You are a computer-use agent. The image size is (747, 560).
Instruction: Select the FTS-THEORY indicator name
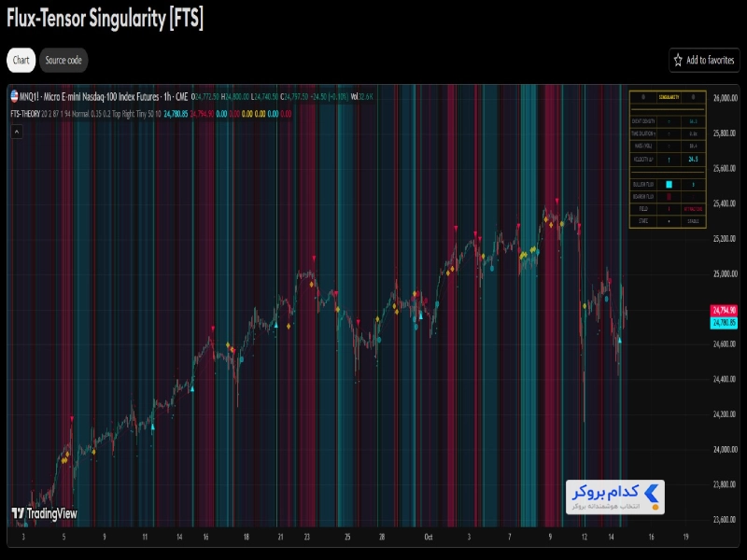point(25,114)
